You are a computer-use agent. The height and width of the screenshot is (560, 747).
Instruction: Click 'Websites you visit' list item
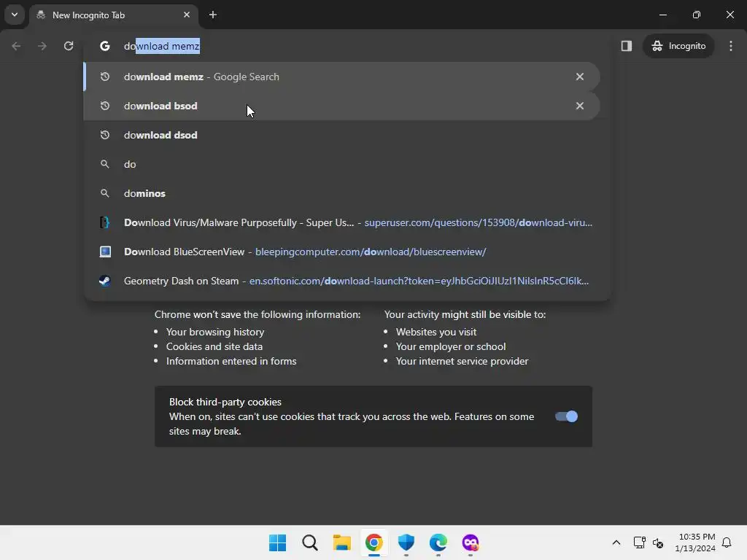(436, 332)
